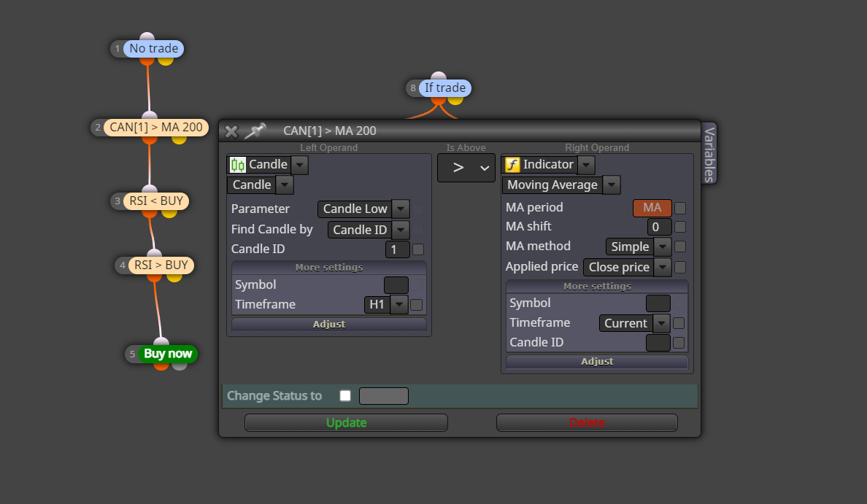This screenshot has height=504, width=867.
Task: Toggle the checkbox next to MA period
Action: (680, 209)
